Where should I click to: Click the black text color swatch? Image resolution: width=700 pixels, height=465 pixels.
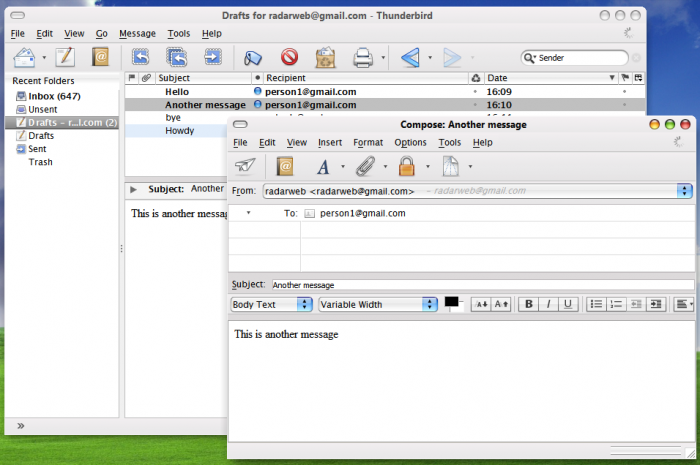coord(451,302)
